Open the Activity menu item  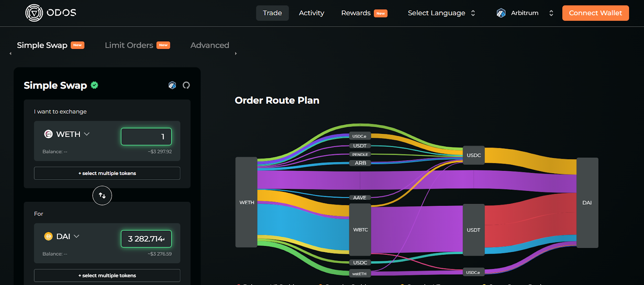point(311,13)
